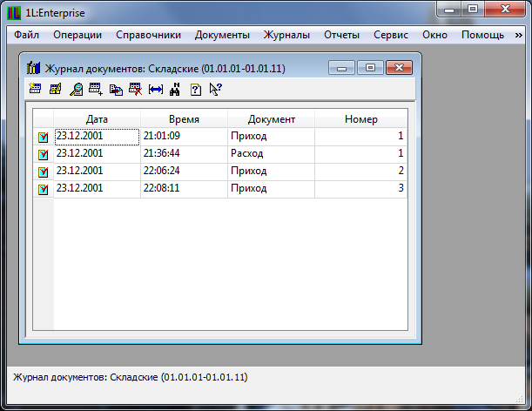Screen dimensions: 532x411
Task: Click the Номер column header
Action: click(x=360, y=118)
